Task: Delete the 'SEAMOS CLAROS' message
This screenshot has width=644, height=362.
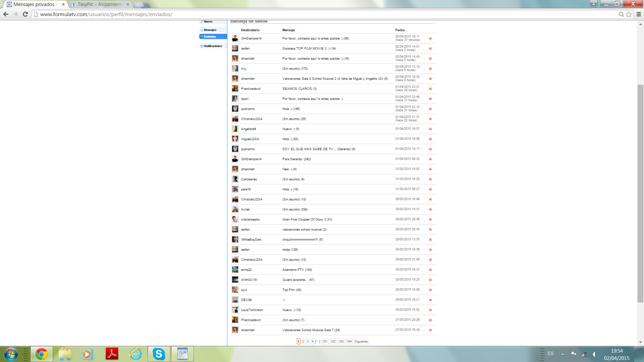Action: tap(430, 89)
